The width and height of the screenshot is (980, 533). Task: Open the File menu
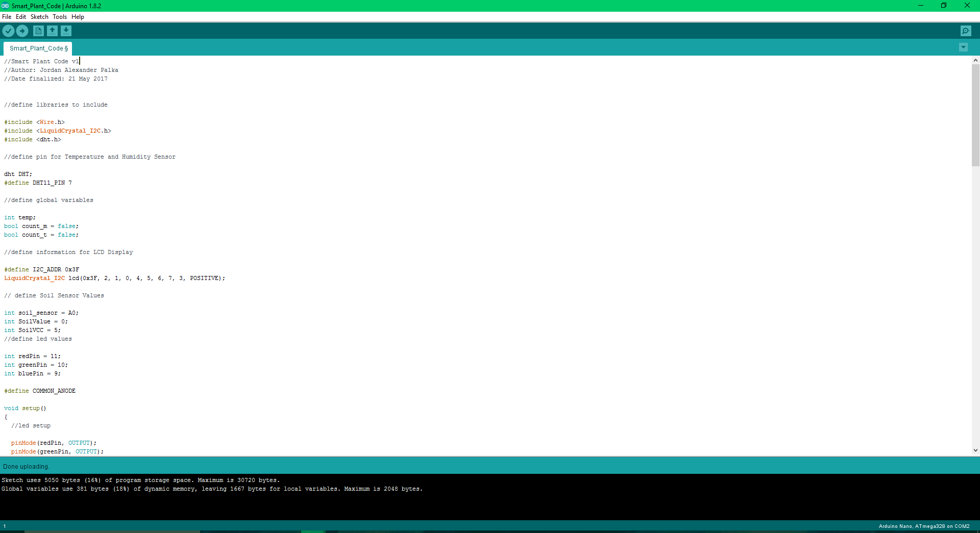coord(7,17)
